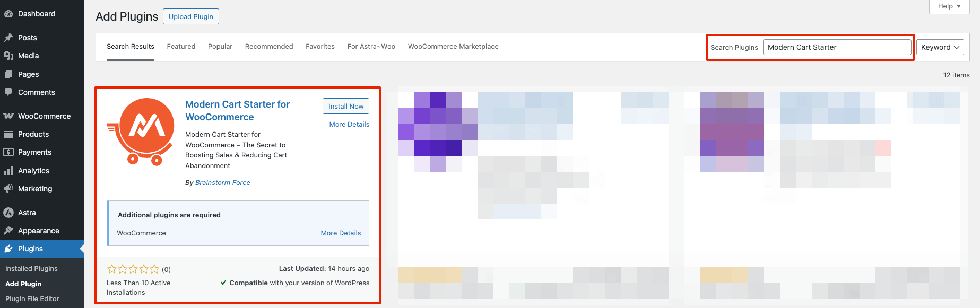Click the Upload Plugin button
The width and height of the screenshot is (980, 308).
(191, 16)
